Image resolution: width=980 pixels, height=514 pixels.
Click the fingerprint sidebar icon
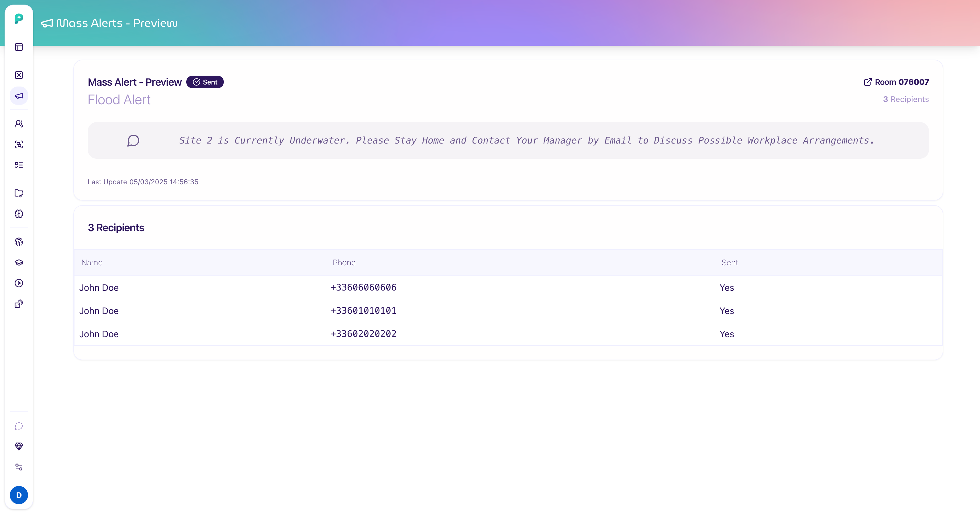tap(19, 242)
